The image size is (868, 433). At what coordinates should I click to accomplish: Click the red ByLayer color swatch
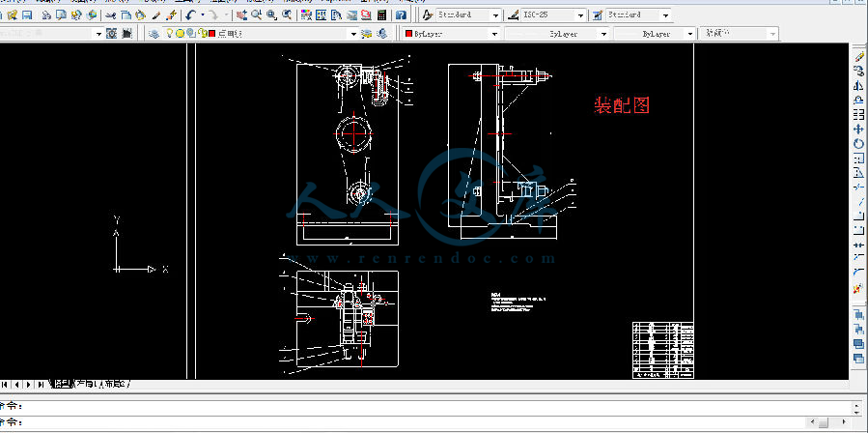[x=409, y=34]
